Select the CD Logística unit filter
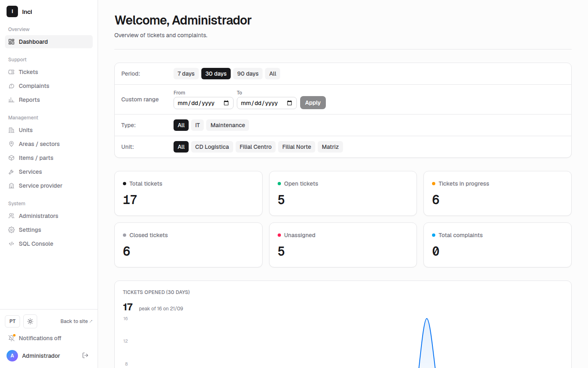This screenshot has width=588, height=368. [212, 147]
